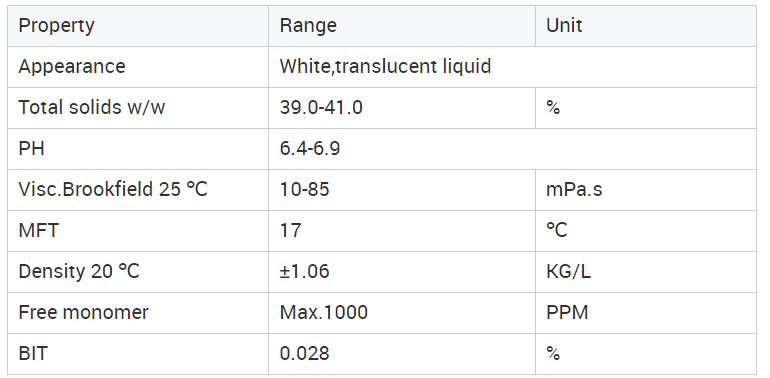Click the BIT value 0.028
The height and width of the screenshot is (378, 770).
pos(304,353)
